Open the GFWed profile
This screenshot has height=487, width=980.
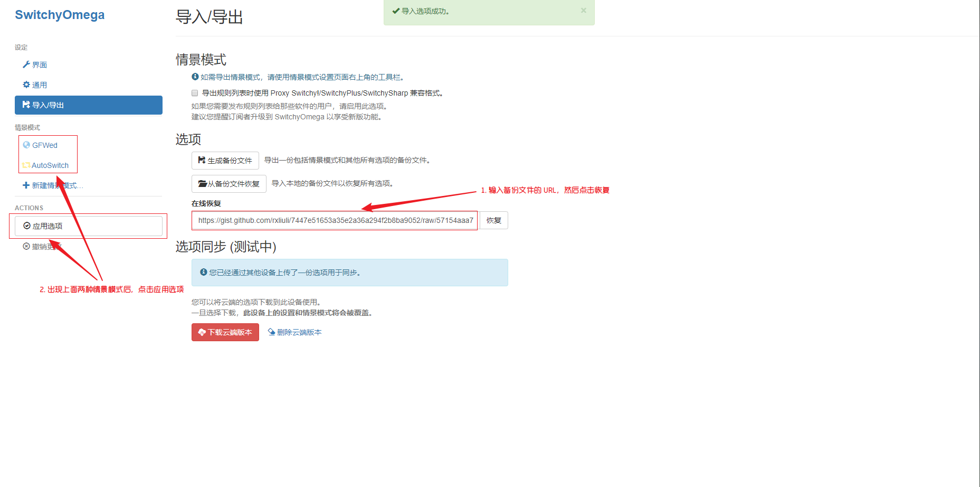click(45, 145)
